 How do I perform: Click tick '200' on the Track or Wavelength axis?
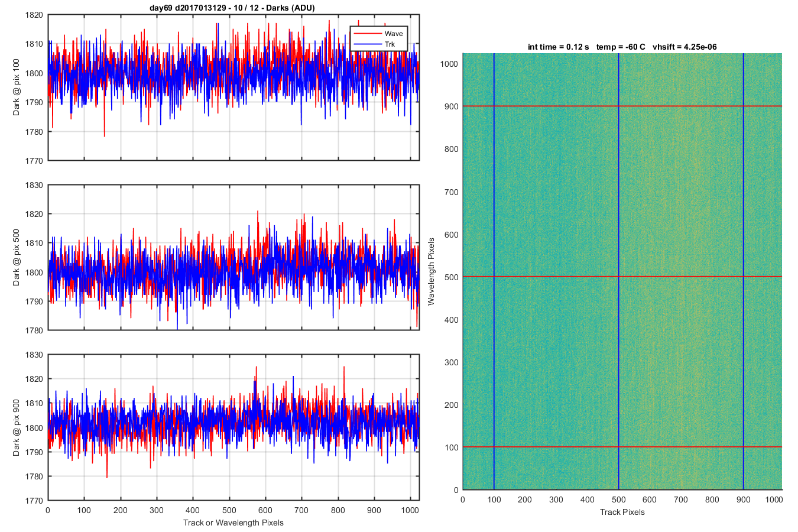121,510
